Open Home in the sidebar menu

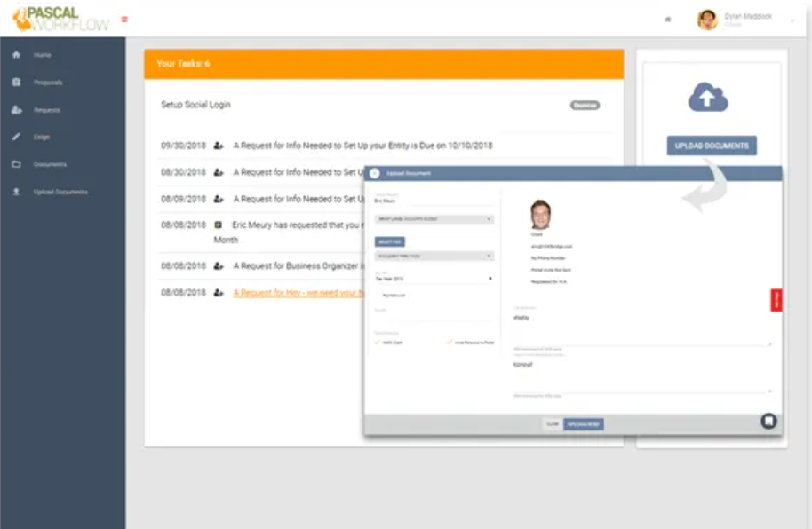point(43,55)
